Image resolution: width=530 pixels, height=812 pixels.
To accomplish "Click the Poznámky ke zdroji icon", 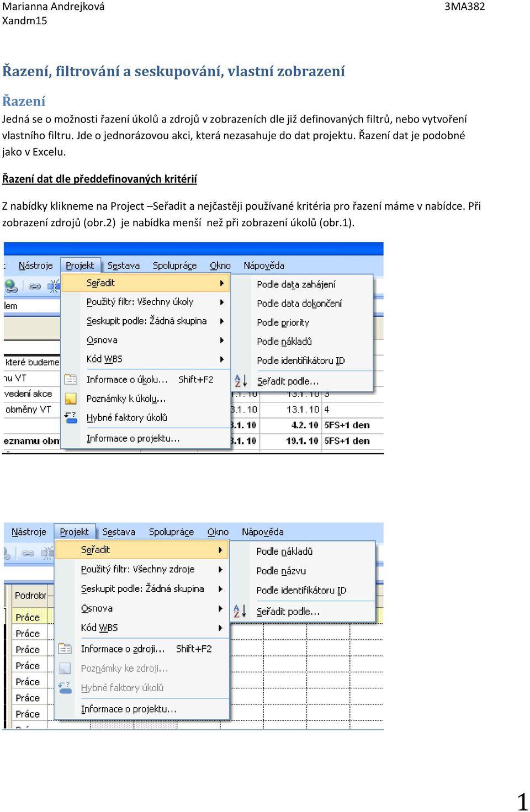I will (65, 668).
